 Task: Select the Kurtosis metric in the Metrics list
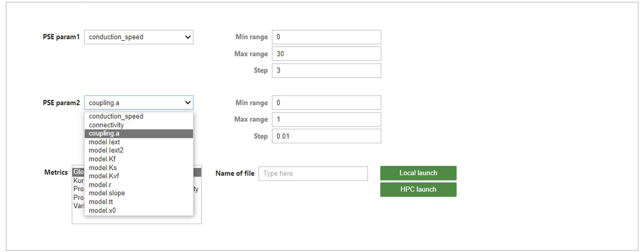(78, 181)
